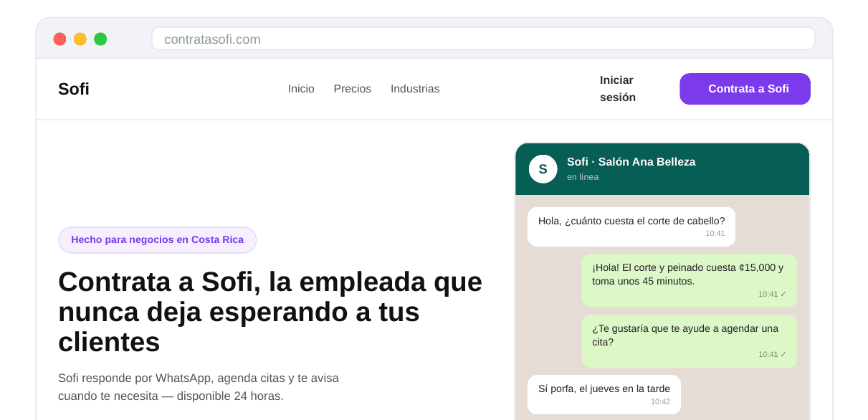
Task: Click the main headline 'Contrata a Sofi, la empleada'
Action: tap(270, 311)
